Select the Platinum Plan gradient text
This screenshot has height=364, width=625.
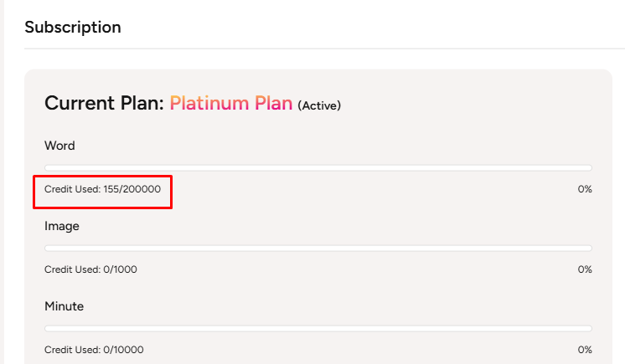(x=231, y=104)
